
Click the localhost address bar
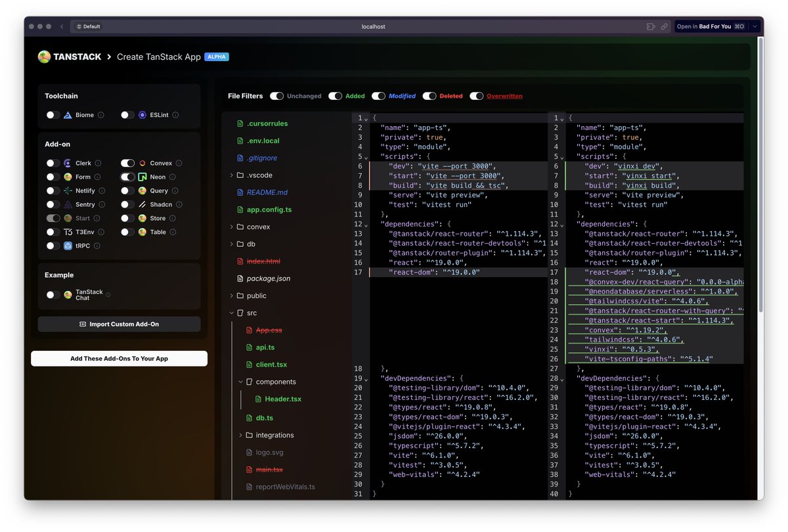pyautogui.click(x=373, y=26)
